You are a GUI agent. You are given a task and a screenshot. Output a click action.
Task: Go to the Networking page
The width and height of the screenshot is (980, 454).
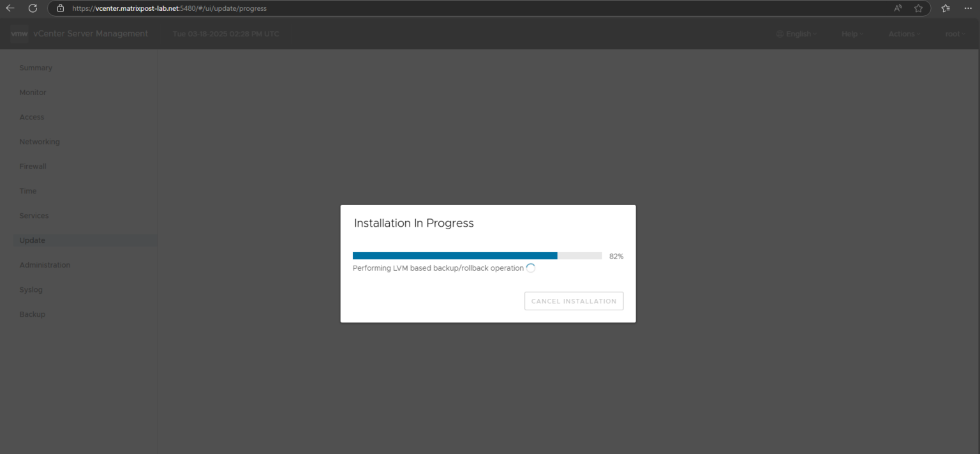[x=40, y=141]
